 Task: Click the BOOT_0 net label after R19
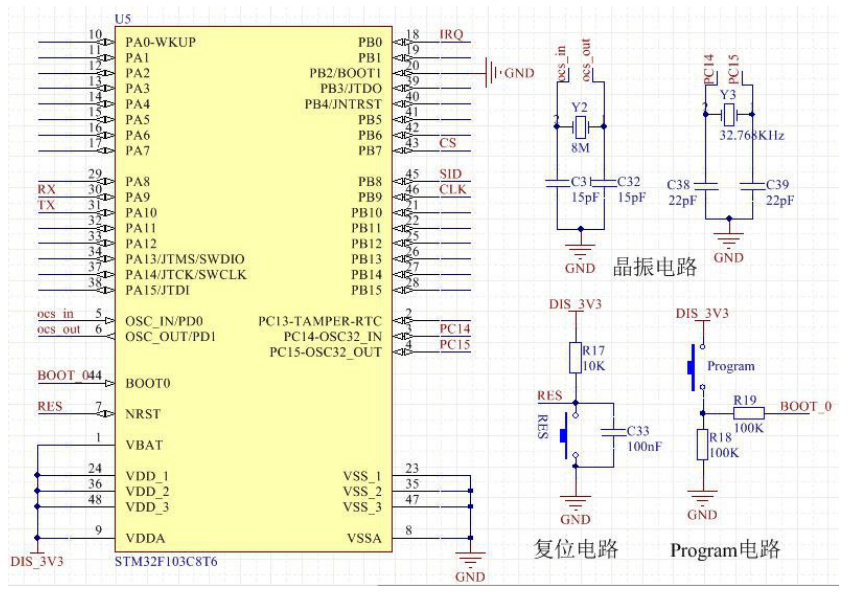pos(806,406)
